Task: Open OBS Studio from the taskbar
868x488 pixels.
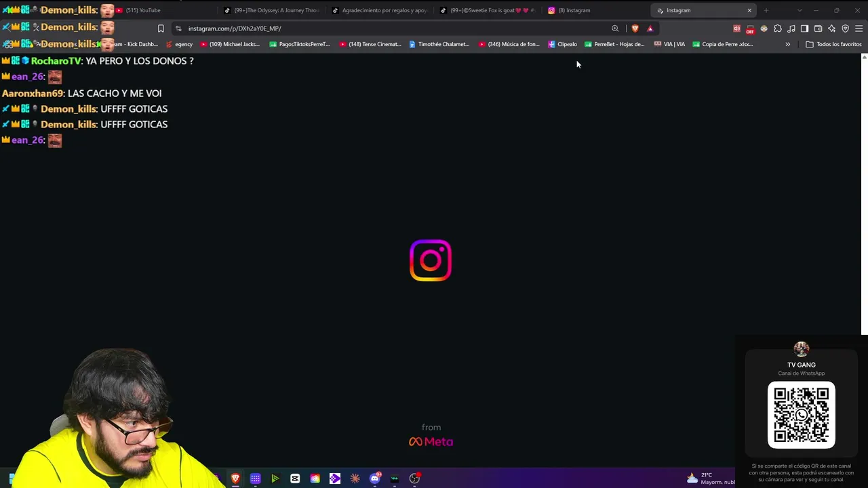Action: [415, 479]
